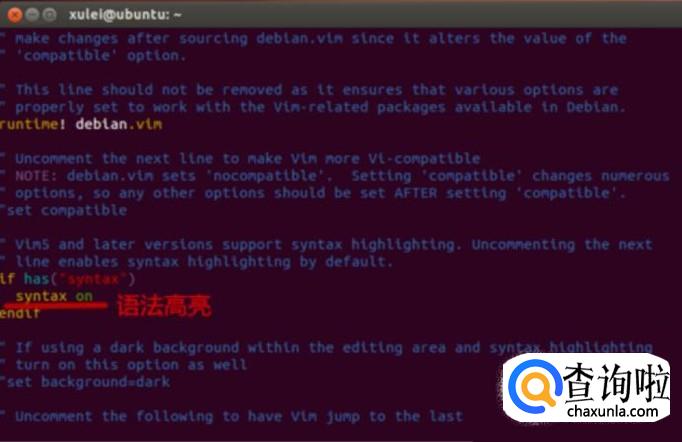Image resolution: width=682 pixels, height=442 pixels.
Task: Click the minimize window button
Action: [32, 15]
